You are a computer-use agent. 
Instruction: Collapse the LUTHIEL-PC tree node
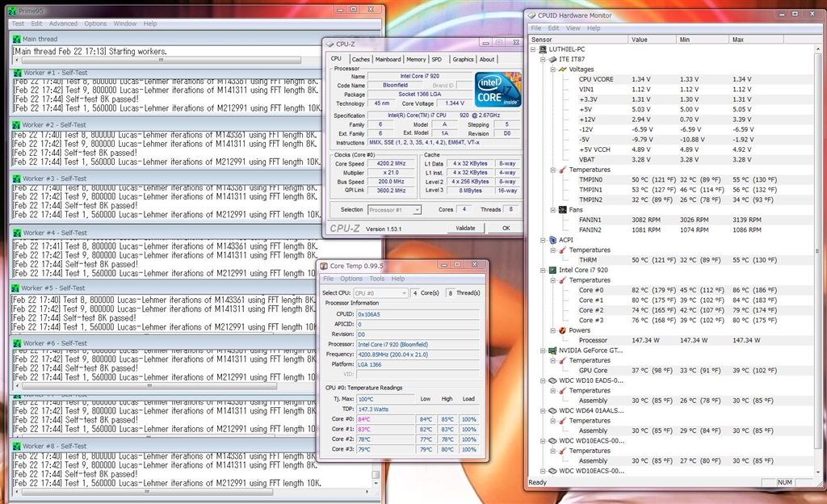tap(533, 49)
